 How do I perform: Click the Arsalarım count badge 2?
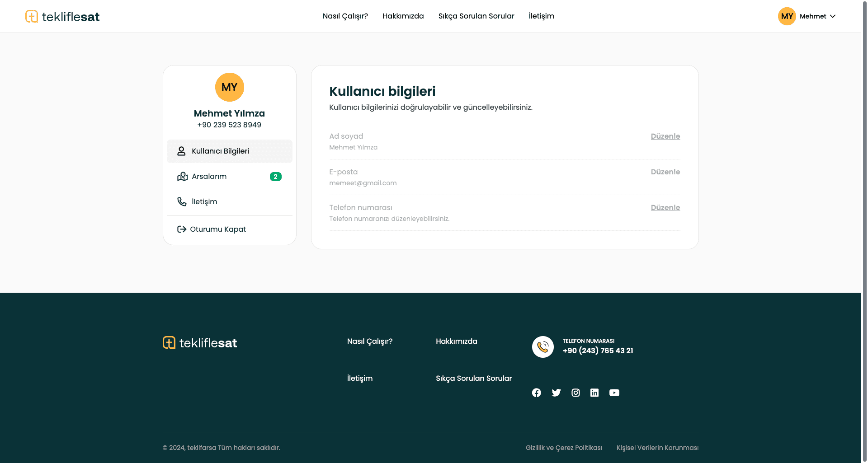point(275,177)
